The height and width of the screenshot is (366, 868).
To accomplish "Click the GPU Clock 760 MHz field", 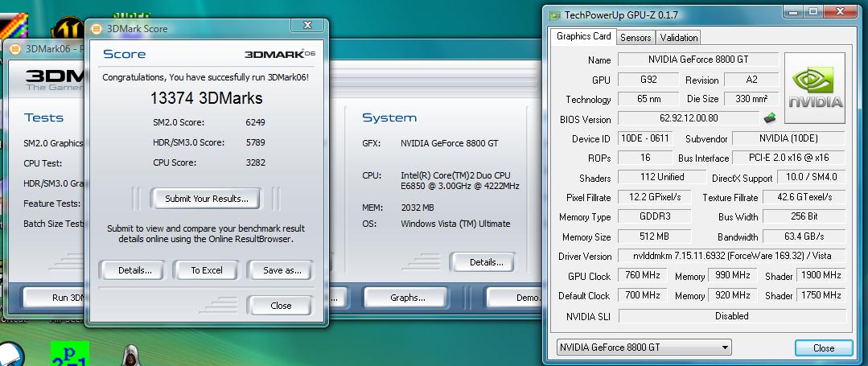I will pos(642,275).
